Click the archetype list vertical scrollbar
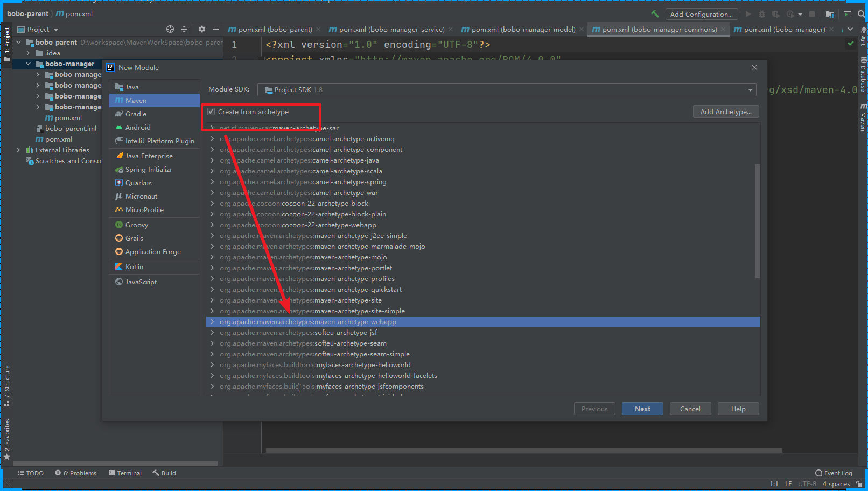This screenshot has width=868, height=491. pyautogui.click(x=758, y=221)
